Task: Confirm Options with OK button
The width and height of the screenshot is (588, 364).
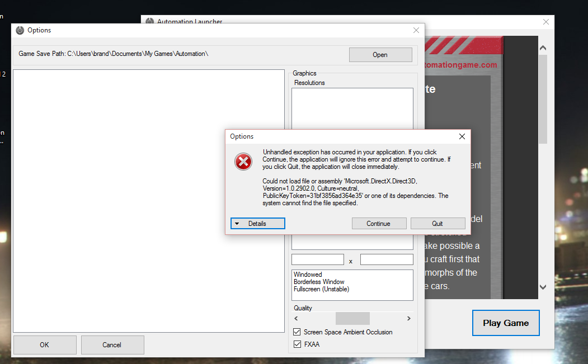Action: click(45, 345)
